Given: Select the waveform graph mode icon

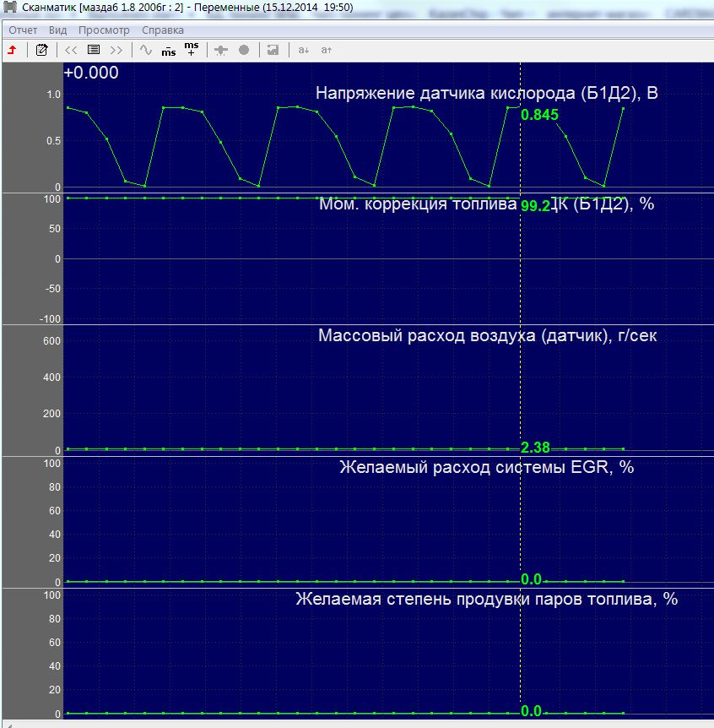Looking at the screenshot, I should tap(146, 50).
